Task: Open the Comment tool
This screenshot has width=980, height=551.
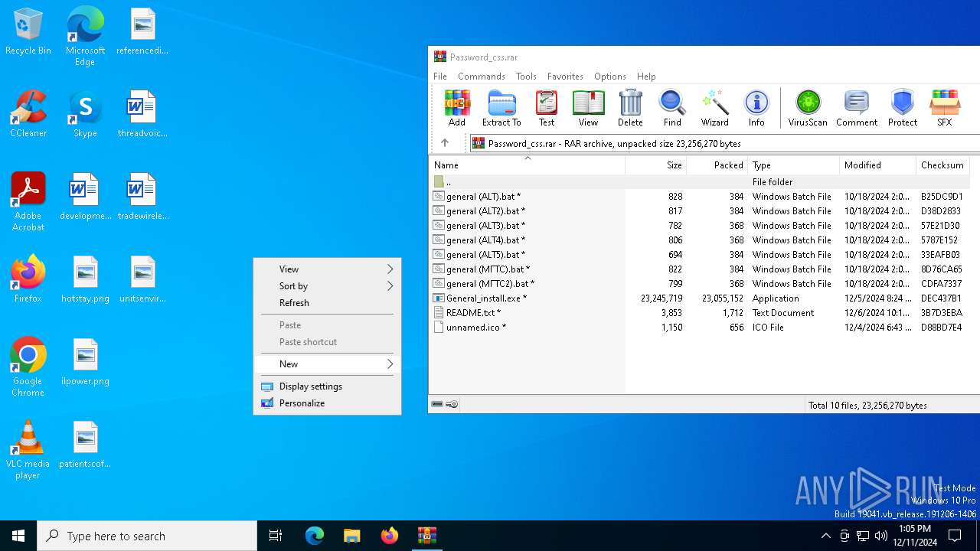Action: click(857, 108)
